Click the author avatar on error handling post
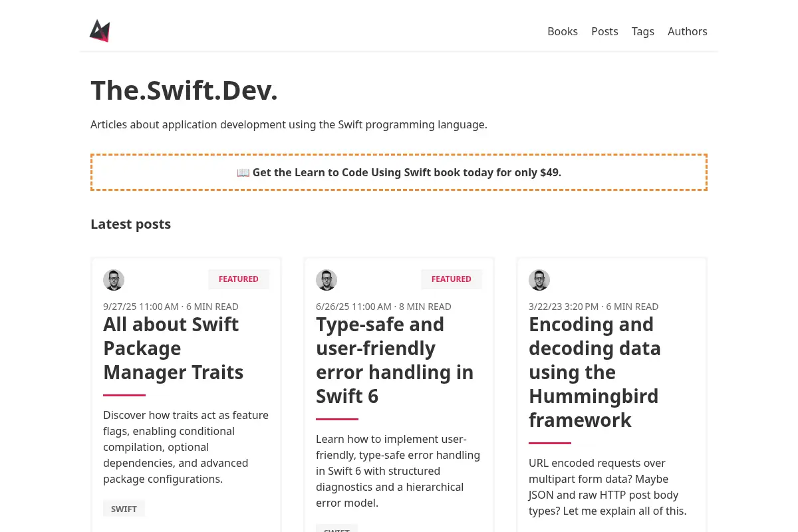 tap(327, 280)
